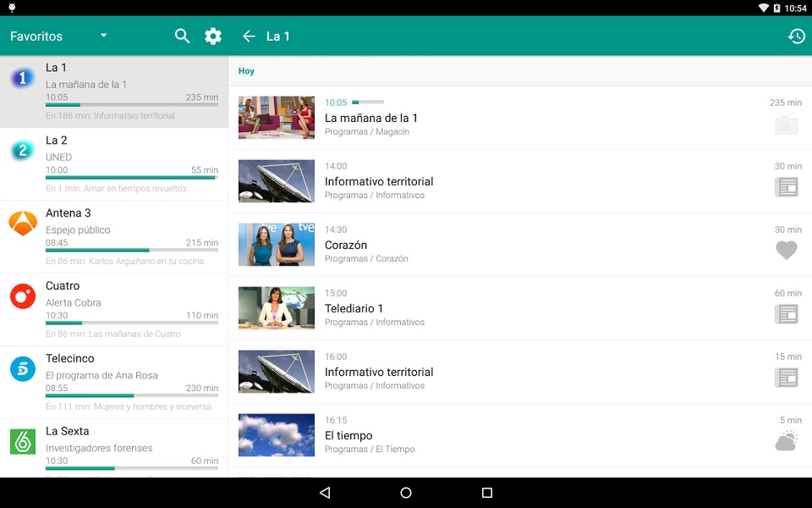
Task: Select the "Corazón" program title
Action: click(346, 245)
